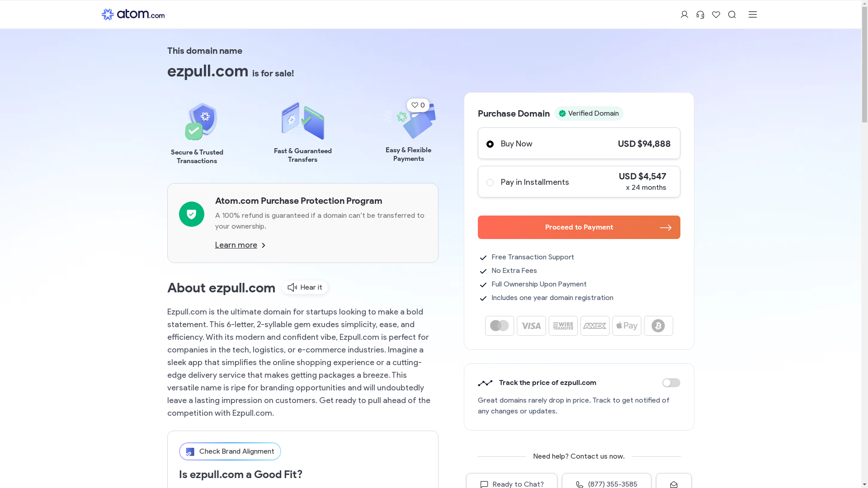Click the email envelope contact button

pyautogui.click(x=674, y=483)
